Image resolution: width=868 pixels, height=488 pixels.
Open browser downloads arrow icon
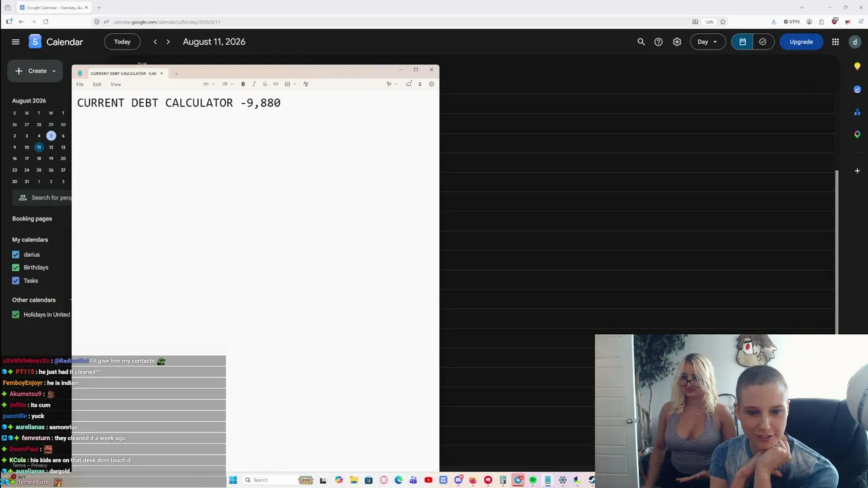coord(774,22)
